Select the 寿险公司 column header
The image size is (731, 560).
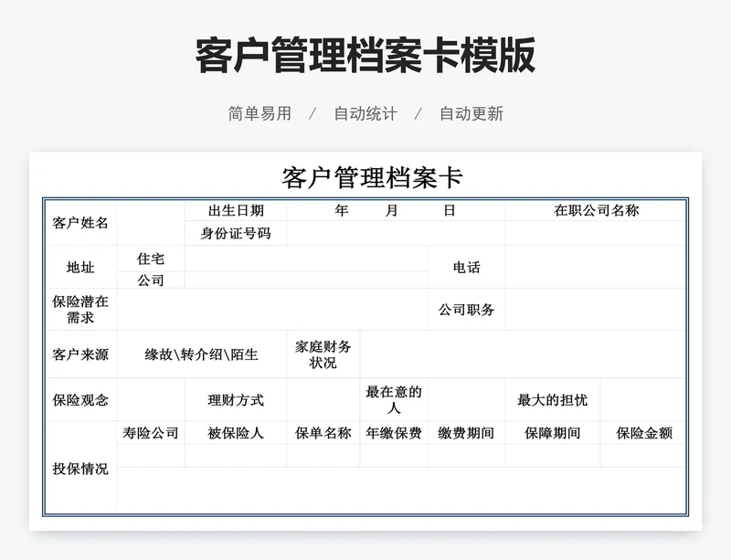coord(151,433)
